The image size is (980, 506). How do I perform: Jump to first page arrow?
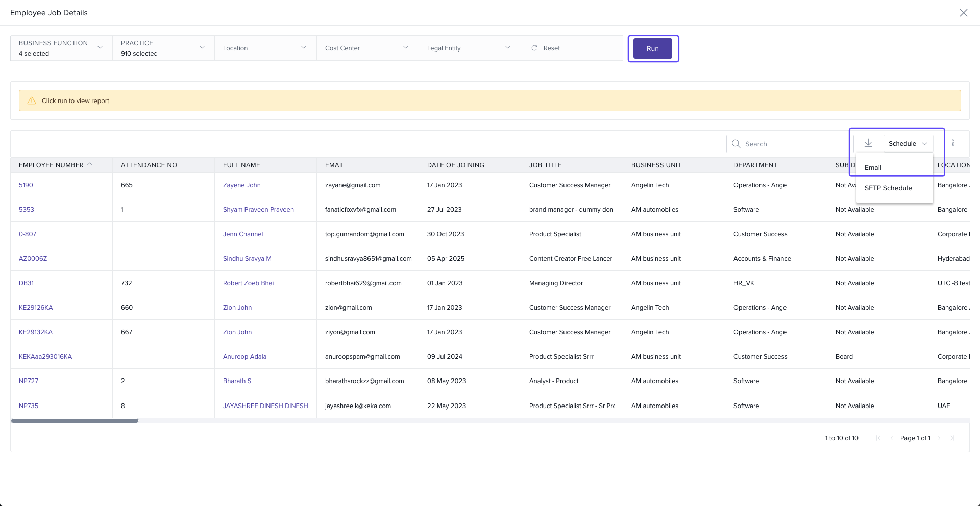click(878, 438)
